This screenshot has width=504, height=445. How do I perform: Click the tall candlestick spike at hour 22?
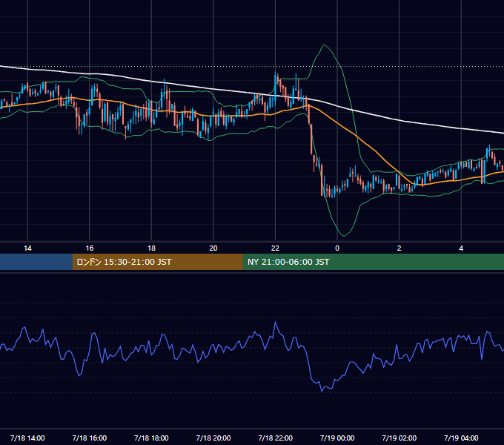pos(276,85)
